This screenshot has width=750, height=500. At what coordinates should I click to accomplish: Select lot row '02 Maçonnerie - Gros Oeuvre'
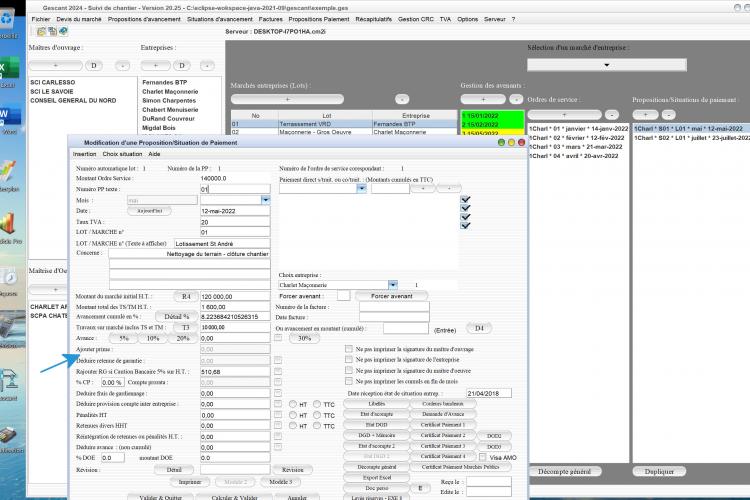point(344,132)
